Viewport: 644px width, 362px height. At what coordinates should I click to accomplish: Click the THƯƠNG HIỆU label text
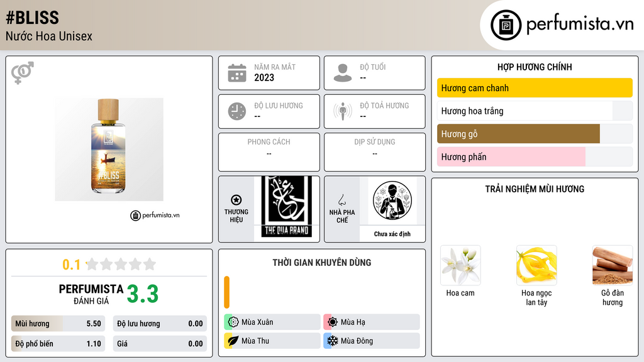click(236, 216)
